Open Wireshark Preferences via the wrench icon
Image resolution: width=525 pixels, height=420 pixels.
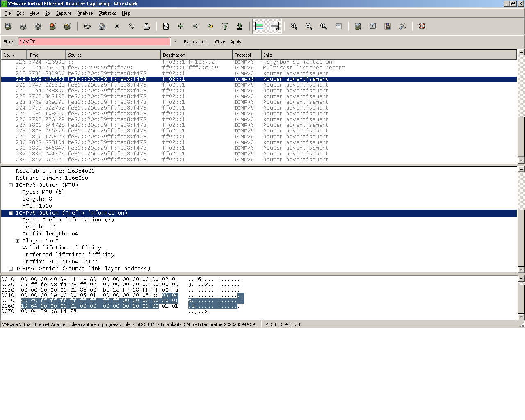[x=402, y=26]
